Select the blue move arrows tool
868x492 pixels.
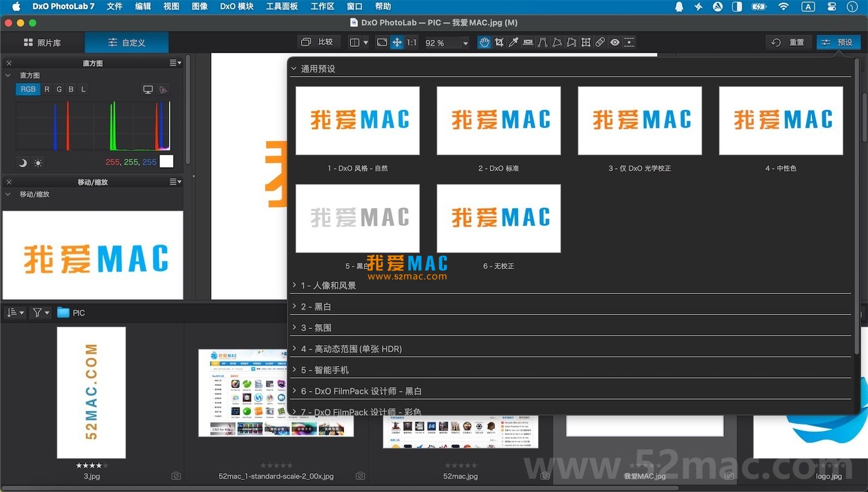[x=397, y=42]
